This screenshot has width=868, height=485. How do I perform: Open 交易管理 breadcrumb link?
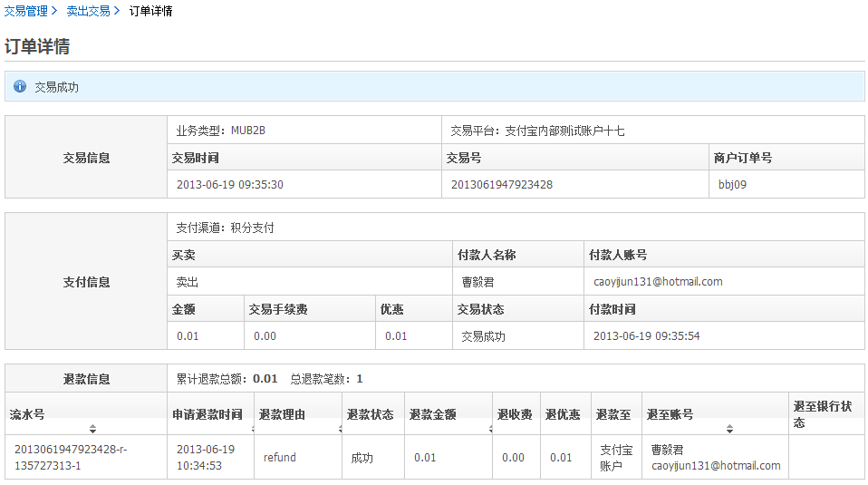(x=25, y=11)
